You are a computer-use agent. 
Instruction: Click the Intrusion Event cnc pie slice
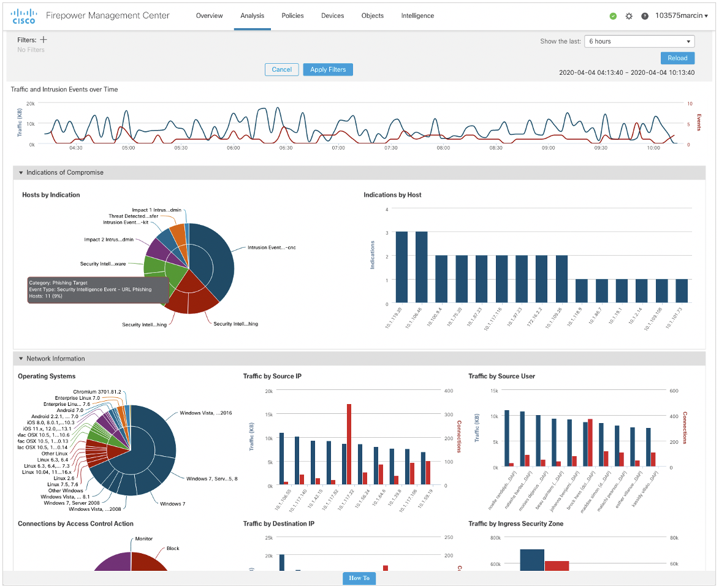click(x=223, y=264)
